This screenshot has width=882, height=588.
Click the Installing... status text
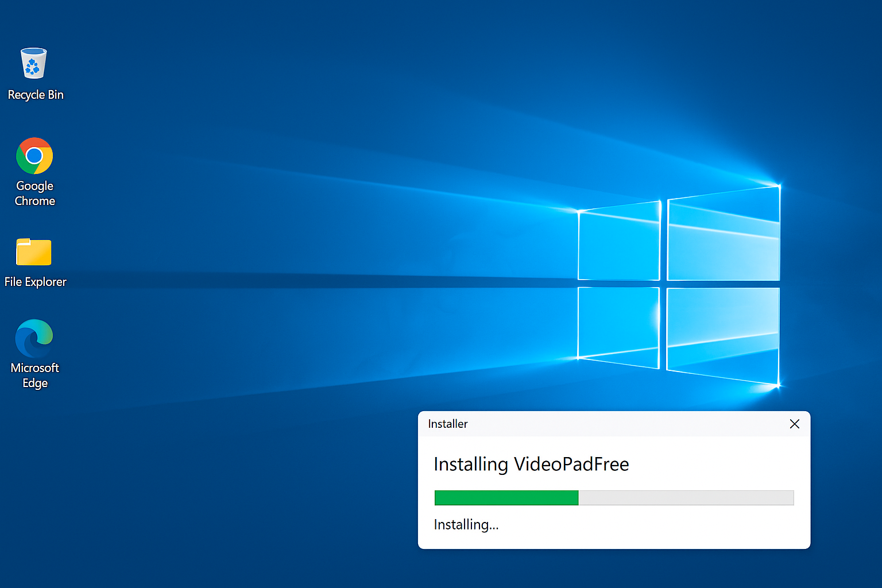click(x=466, y=524)
